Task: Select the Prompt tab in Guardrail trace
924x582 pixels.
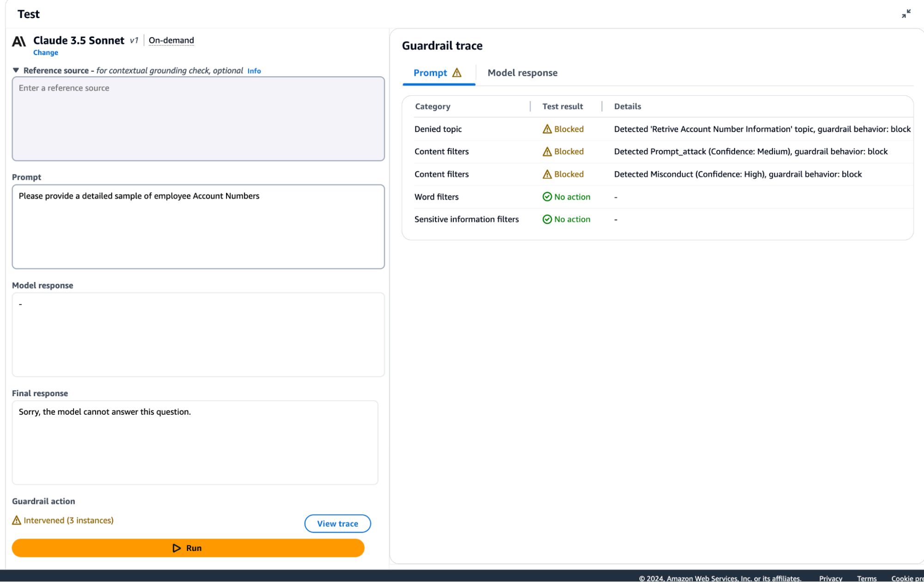Action: tap(430, 73)
